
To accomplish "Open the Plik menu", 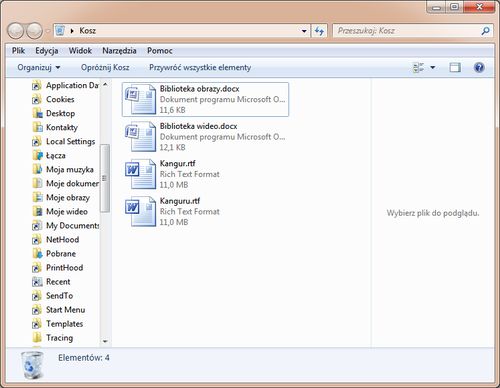I will pyautogui.click(x=18, y=51).
